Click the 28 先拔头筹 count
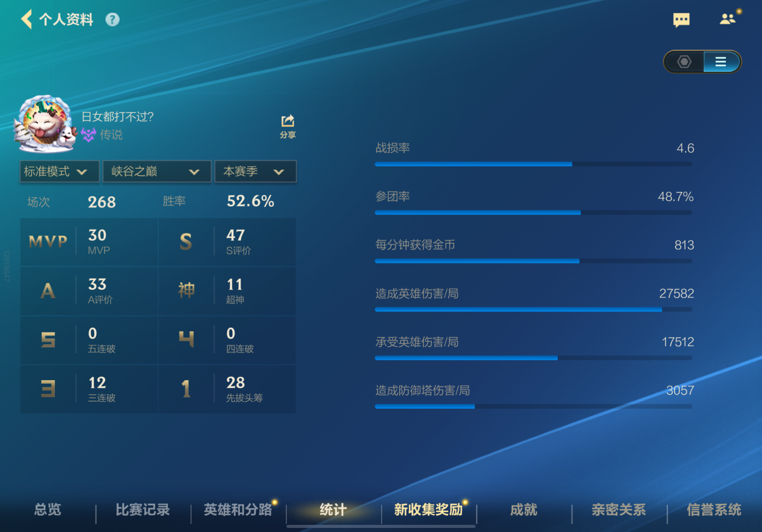 pyautogui.click(x=236, y=383)
